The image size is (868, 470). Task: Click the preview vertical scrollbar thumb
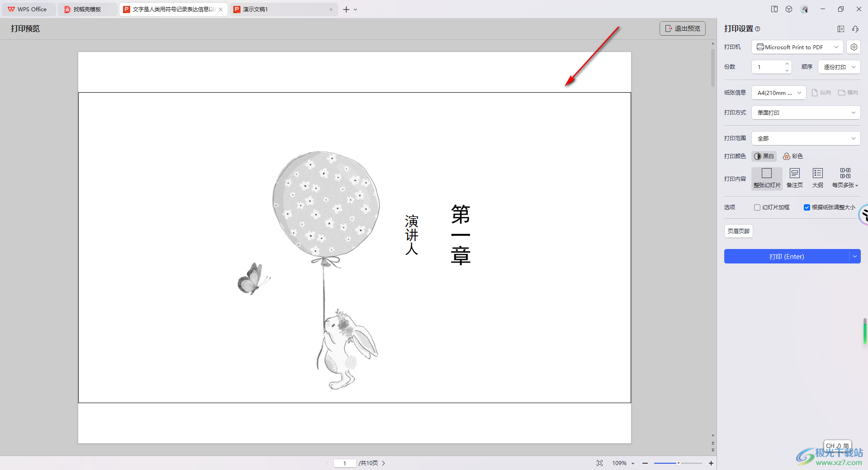713,67
